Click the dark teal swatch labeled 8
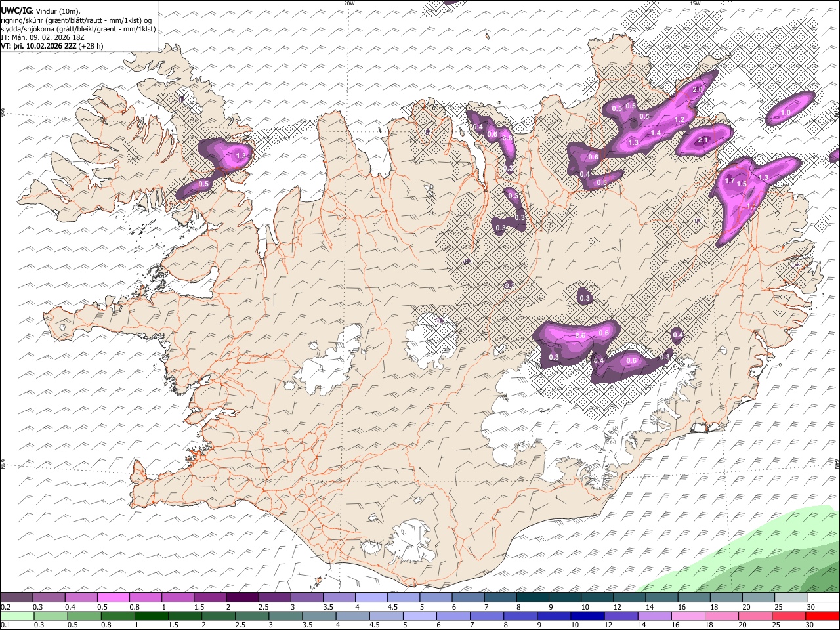The image size is (840, 630). pyautogui.click(x=532, y=598)
